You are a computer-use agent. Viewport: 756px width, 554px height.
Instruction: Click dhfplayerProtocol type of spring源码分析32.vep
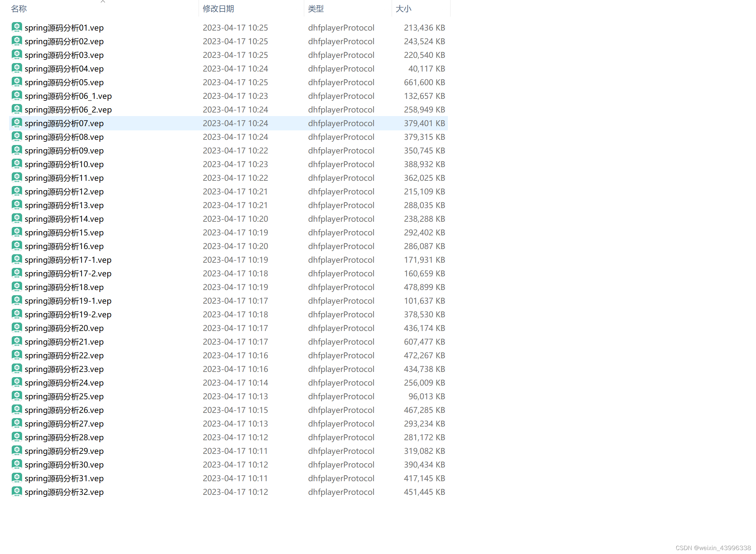[x=341, y=492]
